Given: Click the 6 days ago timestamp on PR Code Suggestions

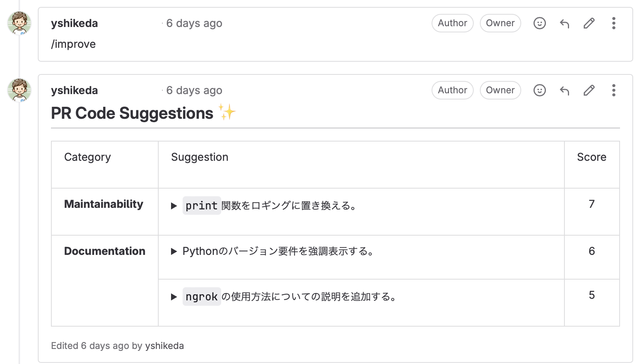Looking at the screenshot, I should click(194, 90).
